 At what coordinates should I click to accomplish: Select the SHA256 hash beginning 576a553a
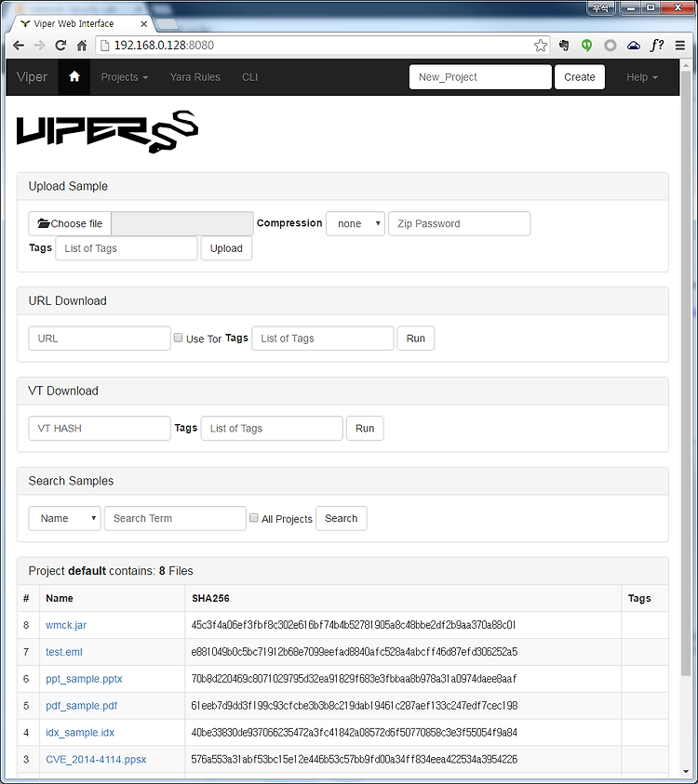tap(355, 760)
